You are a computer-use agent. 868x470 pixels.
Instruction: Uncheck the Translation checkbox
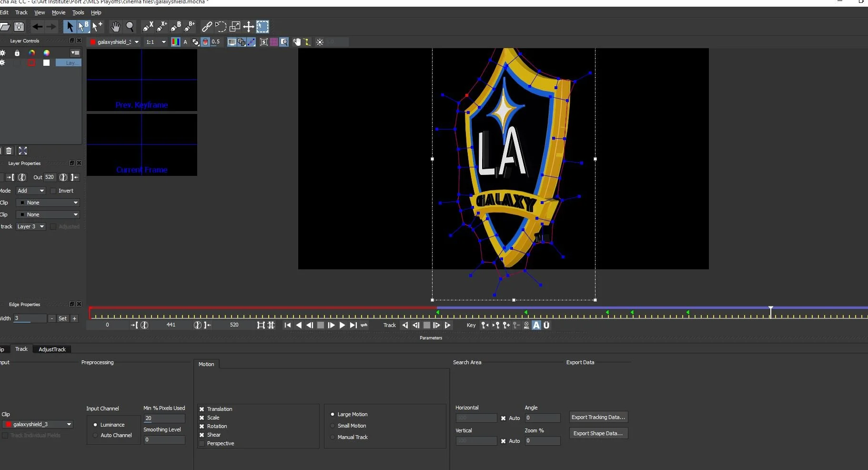[202, 409]
